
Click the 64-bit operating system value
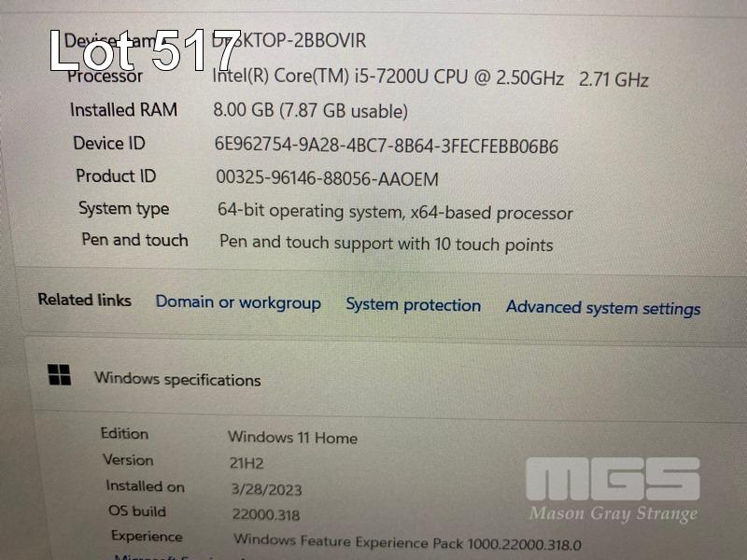click(x=395, y=212)
